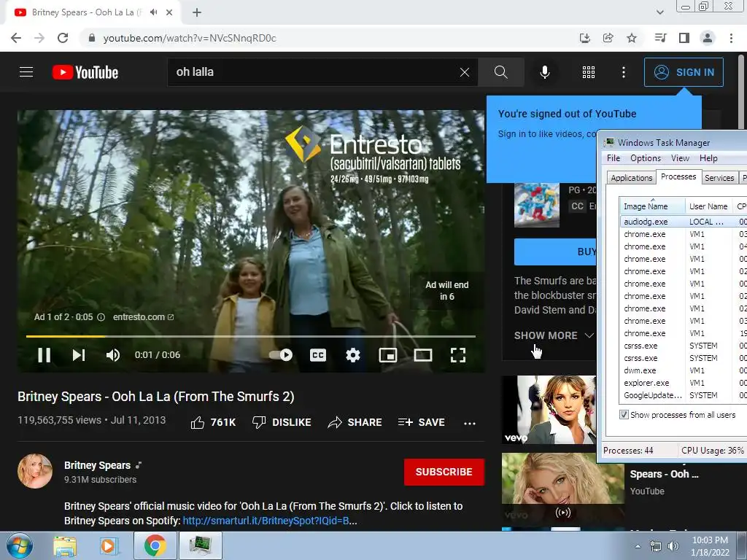Open Task Manager File menu
The height and width of the screenshot is (560, 747).
pos(614,158)
